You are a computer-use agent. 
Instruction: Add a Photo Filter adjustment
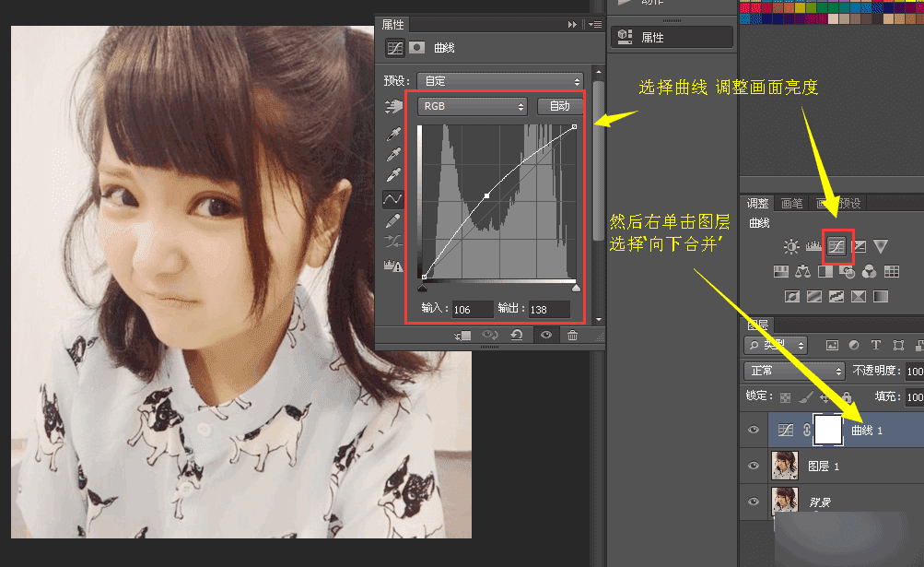pos(847,272)
